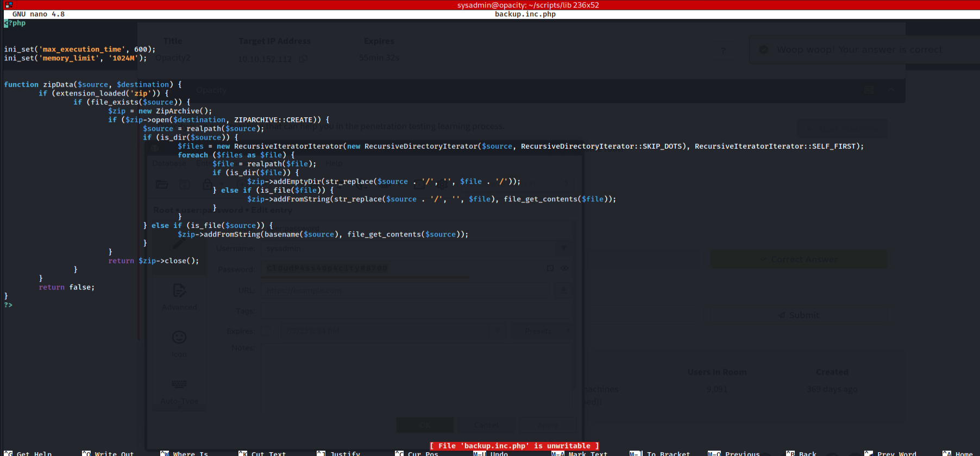Select the smiley Icon section in sidebar
Image resolution: width=980 pixels, height=456 pixels.
tap(179, 338)
